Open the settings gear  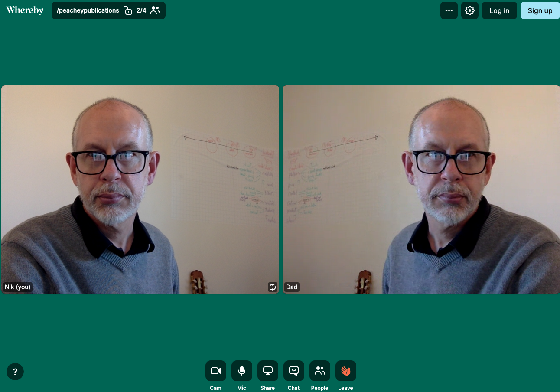click(469, 10)
